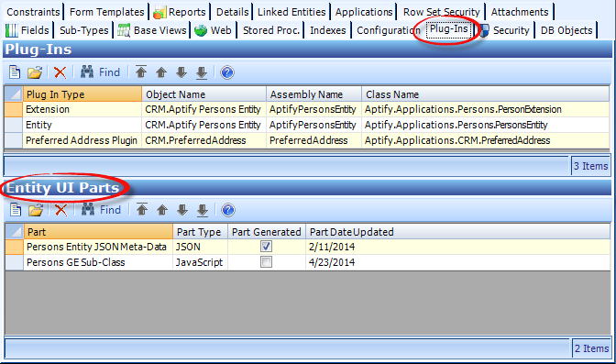Sort by Part Type column header
The height and width of the screenshot is (364, 616).
tap(201, 232)
